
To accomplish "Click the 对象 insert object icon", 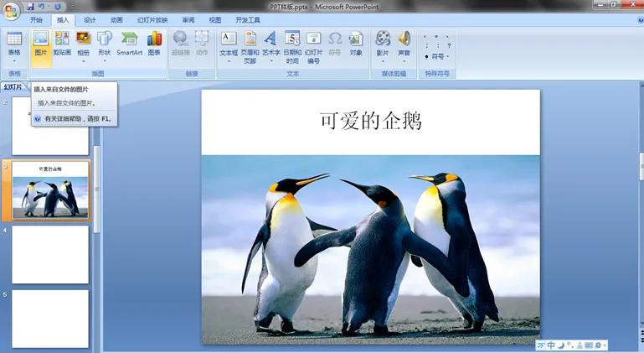I will pos(356,39).
